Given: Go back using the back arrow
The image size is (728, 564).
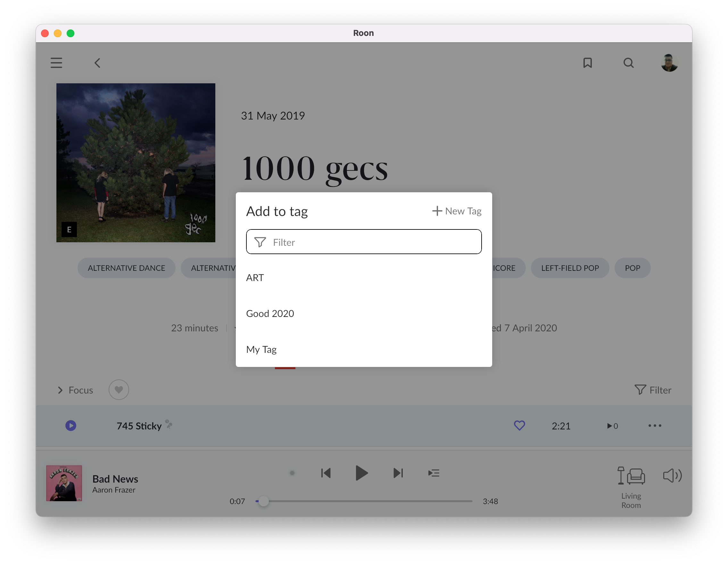Looking at the screenshot, I should point(97,63).
